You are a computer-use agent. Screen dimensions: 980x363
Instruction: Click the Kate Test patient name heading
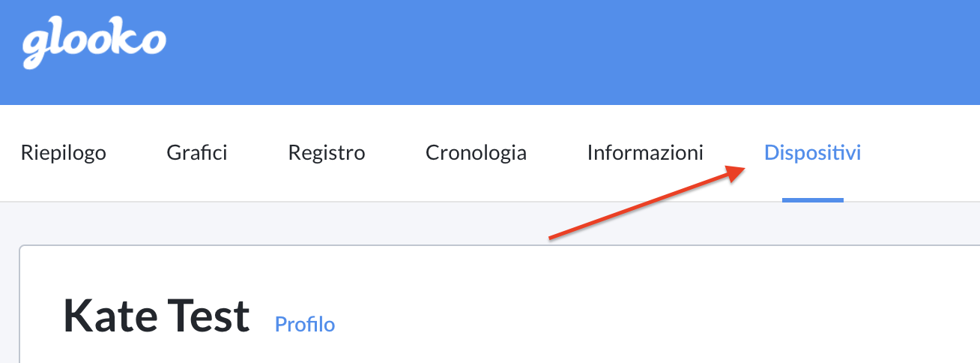156,316
